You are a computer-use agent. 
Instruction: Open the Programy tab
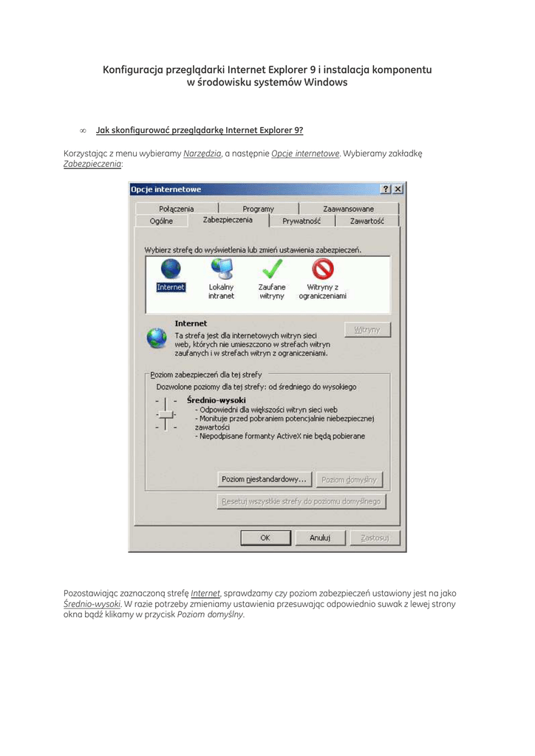(x=258, y=209)
